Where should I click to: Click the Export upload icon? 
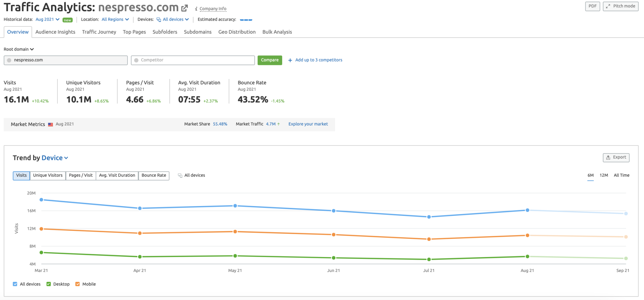click(x=608, y=157)
